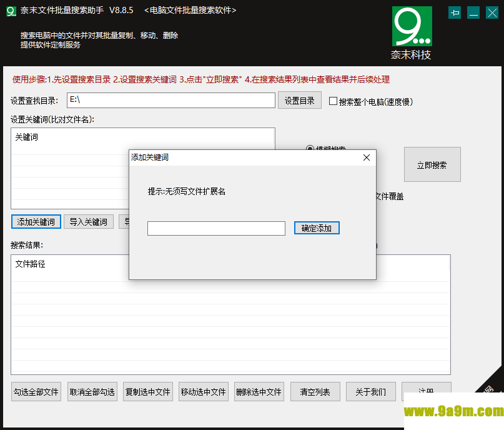Open the 关于我们 button
The height and width of the screenshot is (430, 504).
click(370, 392)
